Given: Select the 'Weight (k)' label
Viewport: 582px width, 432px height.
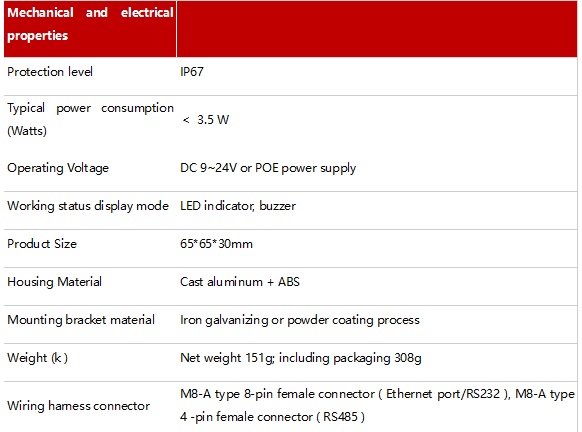Looking at the screenshot, I should pos(37,358).
